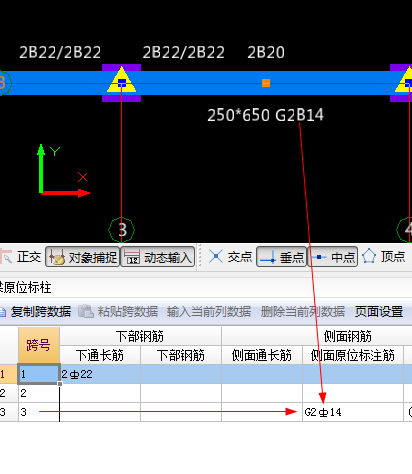Image resolution: width=412 pixels, height=474 pixels.
Task: Click orange midpoint marker on beam
Action: tap(266, 83)
